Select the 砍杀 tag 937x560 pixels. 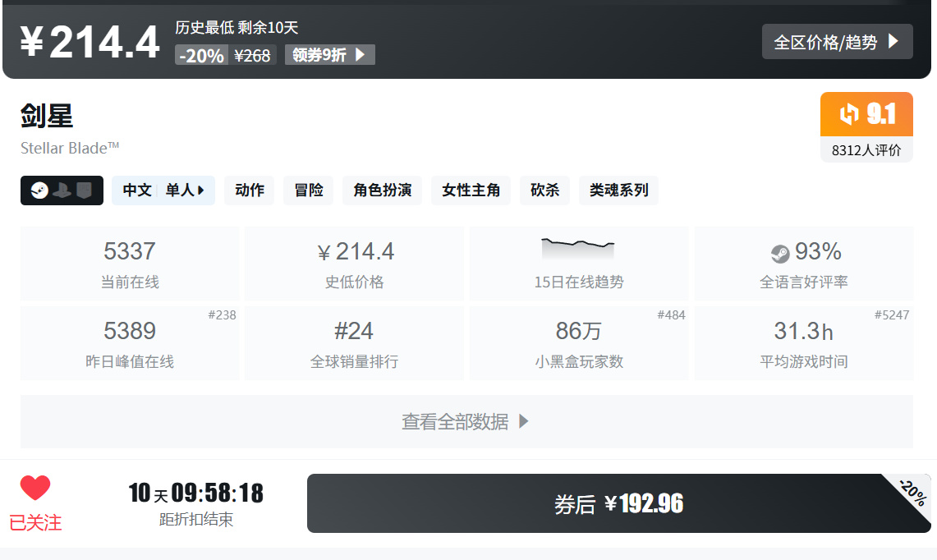tap(545, 190)
